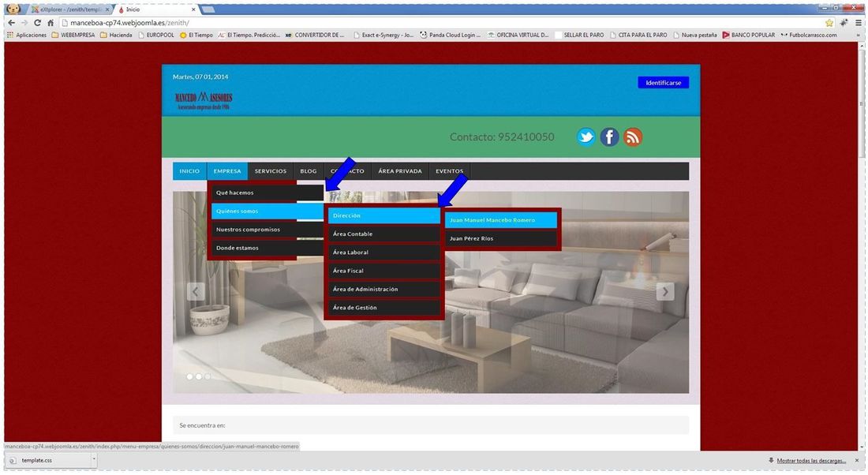
Task: Choose Área de Administración submenu item
Action: [x=384, y=289]
